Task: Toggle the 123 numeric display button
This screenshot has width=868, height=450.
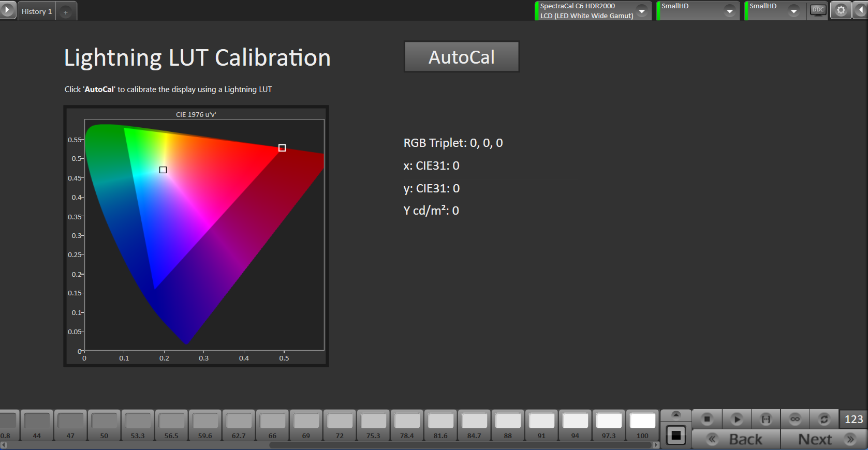Action: (x=854, y=419)
